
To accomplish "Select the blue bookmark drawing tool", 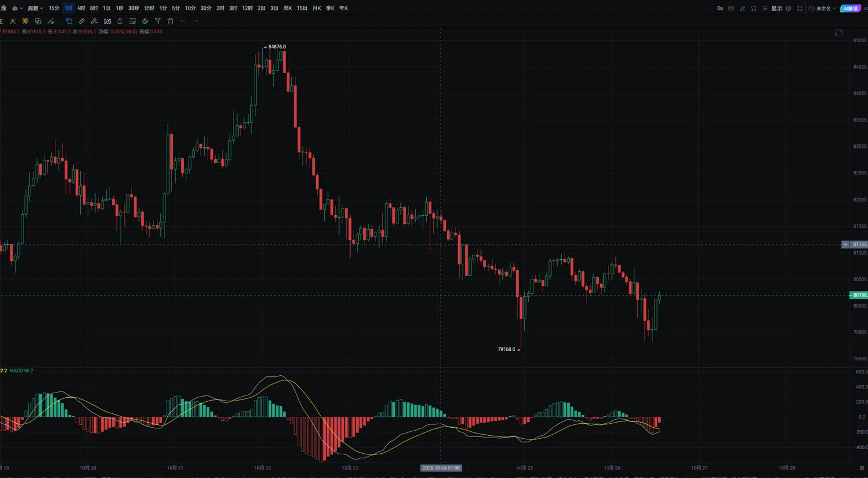I will (x=69, y=21).
